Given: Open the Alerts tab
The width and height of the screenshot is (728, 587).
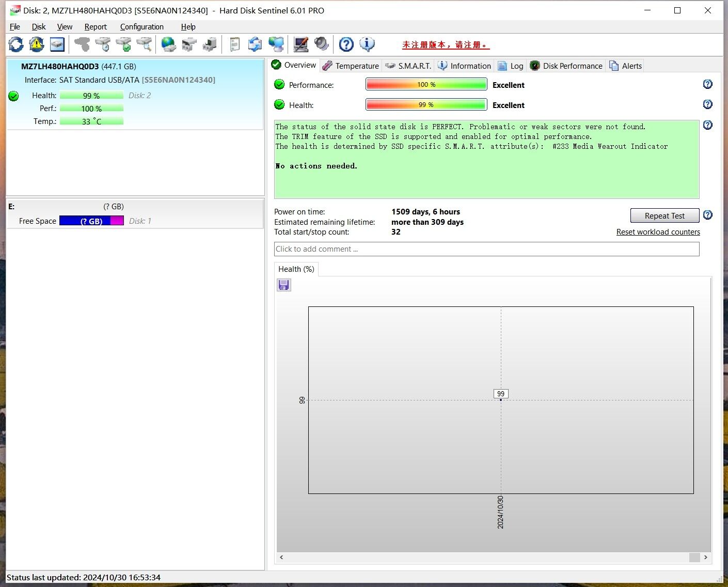Looking at the screenshot, I should [625, 66].
